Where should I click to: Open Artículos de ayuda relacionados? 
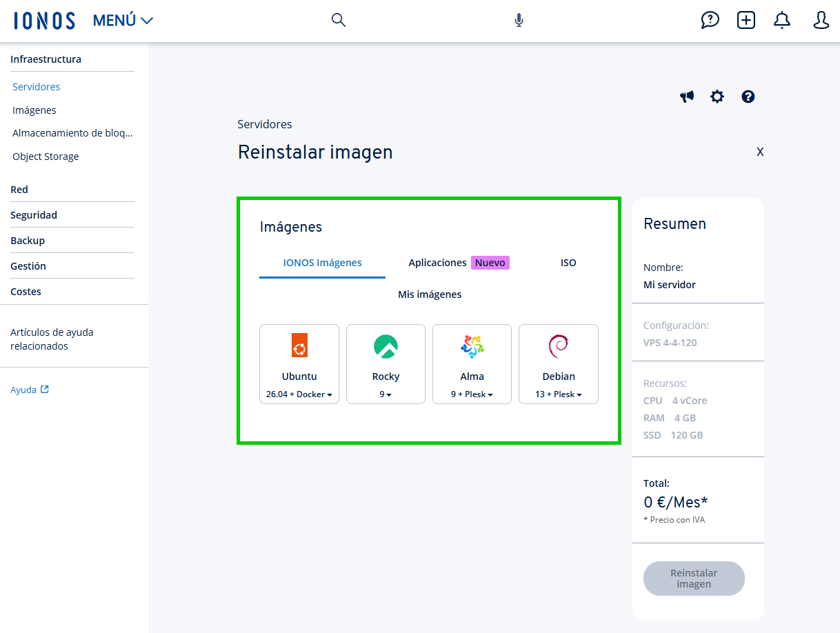pos(52,339)
